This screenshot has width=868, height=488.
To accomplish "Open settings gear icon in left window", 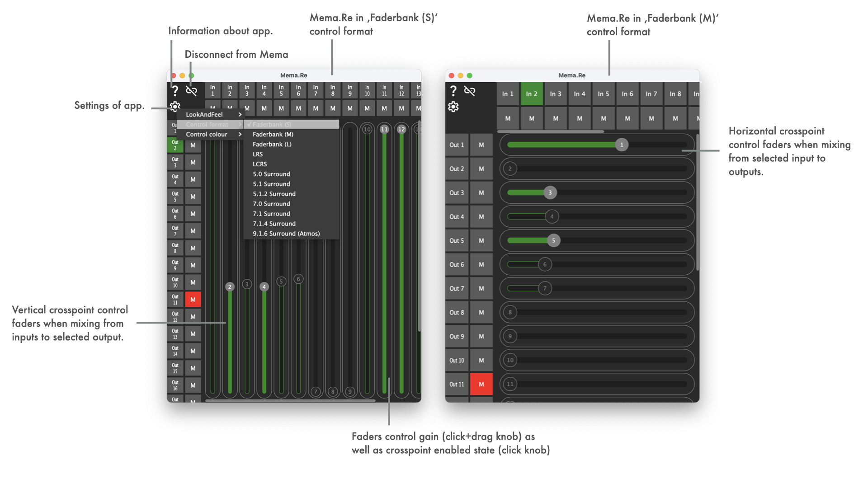I will tap(175, 107).
